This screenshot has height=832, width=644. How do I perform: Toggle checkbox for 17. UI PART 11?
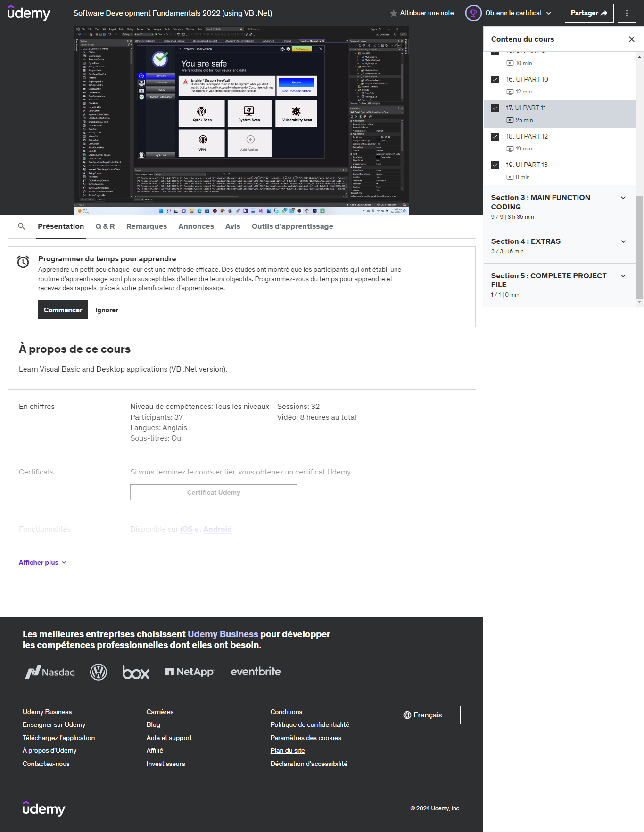click(495, 108)
